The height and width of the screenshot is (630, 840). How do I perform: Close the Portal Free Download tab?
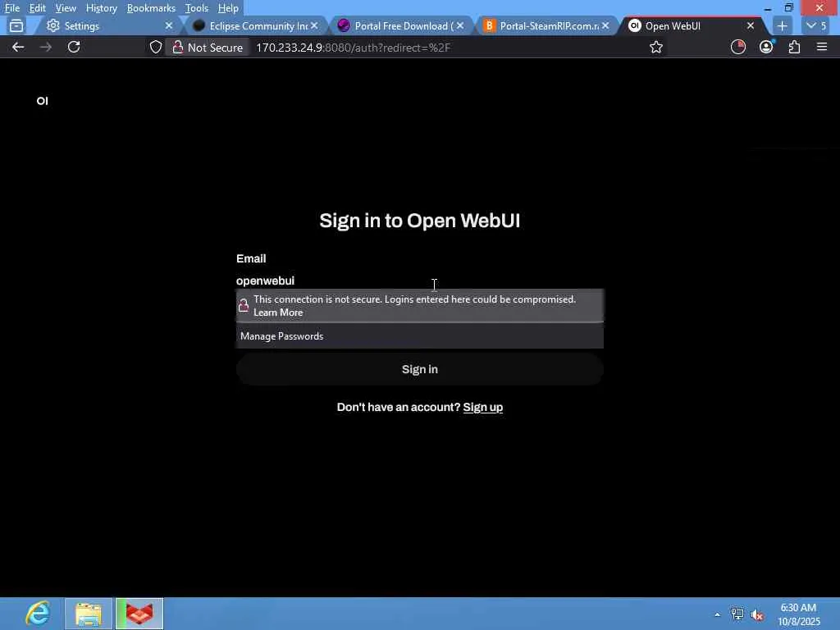pyautogui.click(x=459, y=25)
